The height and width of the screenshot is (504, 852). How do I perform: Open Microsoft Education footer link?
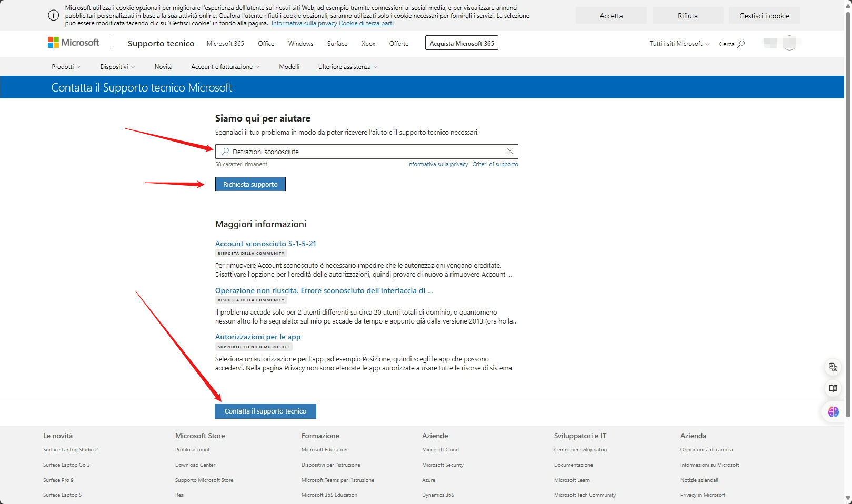325,450
